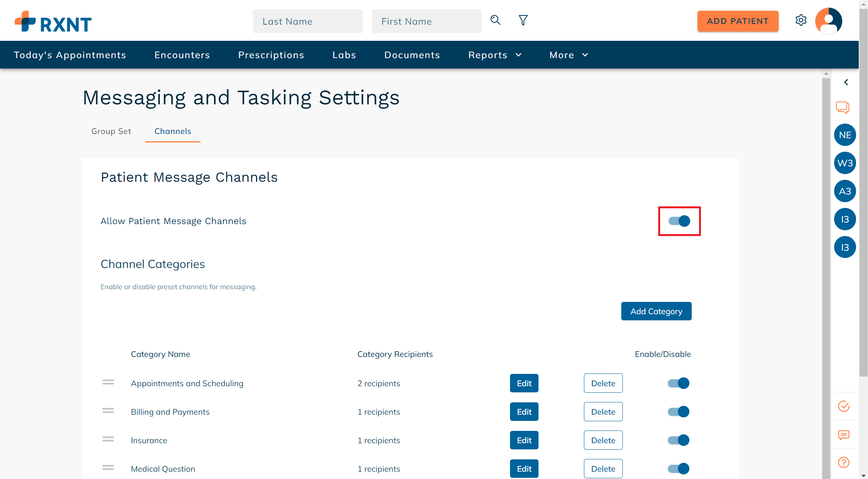Image resolution: width=868 pixels, height=479 pixels.
Task: Focus the Last Name search field
Action: pos(308,21)
